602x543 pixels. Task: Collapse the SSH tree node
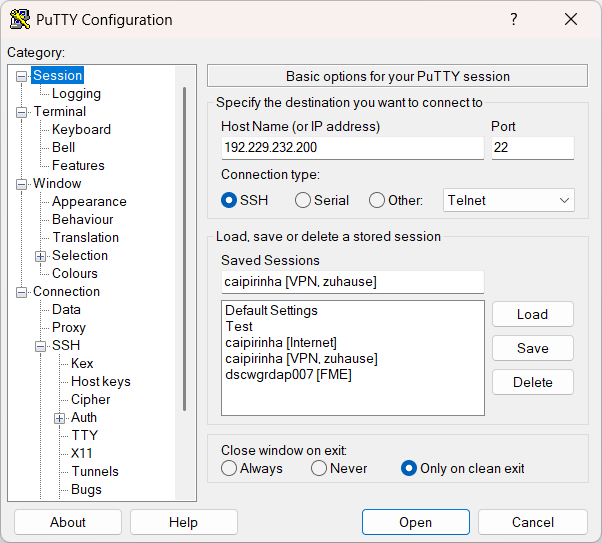pyautogui.click(x=41, y=346)
